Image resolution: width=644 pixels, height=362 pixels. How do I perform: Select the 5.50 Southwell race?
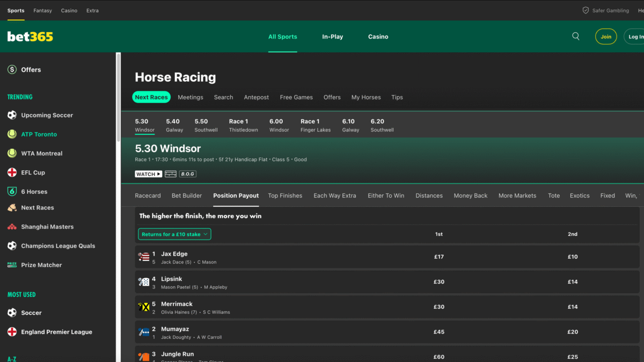[x=206, y=125]
